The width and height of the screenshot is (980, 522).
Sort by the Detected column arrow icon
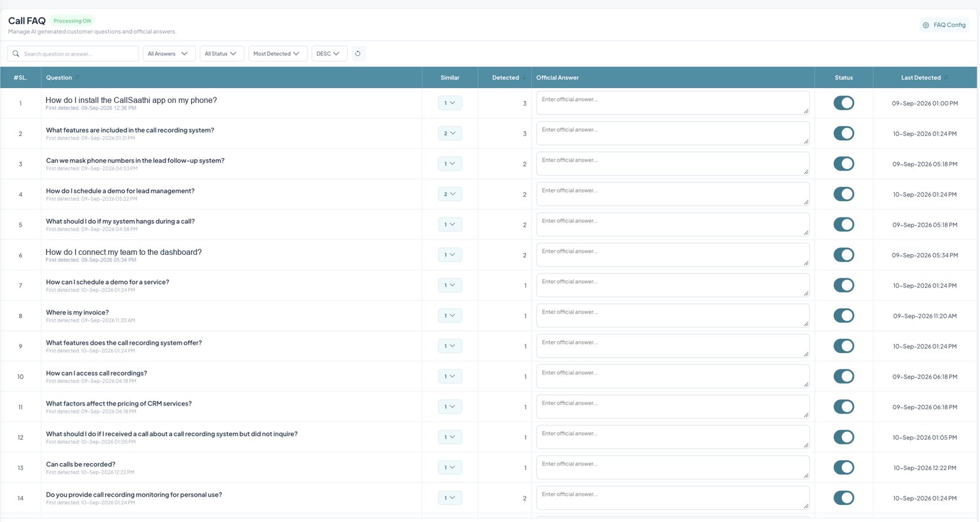(x=524, y=78)
